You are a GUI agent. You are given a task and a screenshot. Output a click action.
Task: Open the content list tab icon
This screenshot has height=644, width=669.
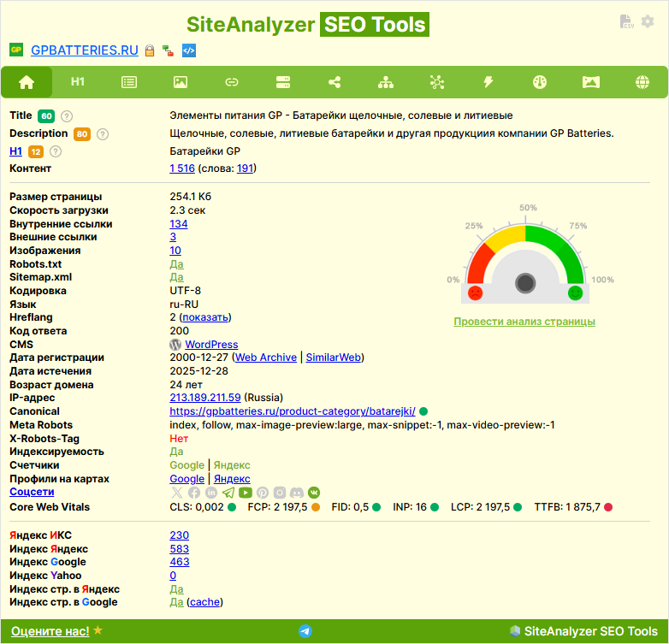coord(129,82)
